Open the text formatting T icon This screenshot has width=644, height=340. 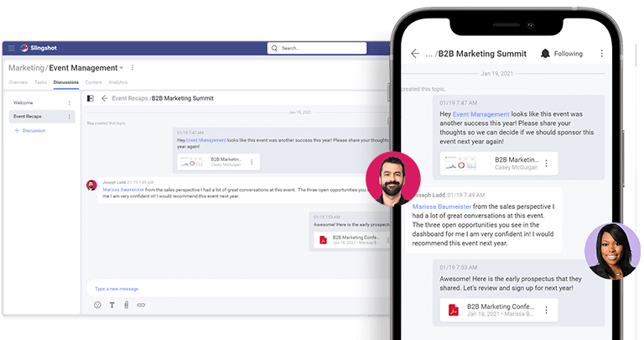coord(112,305)
